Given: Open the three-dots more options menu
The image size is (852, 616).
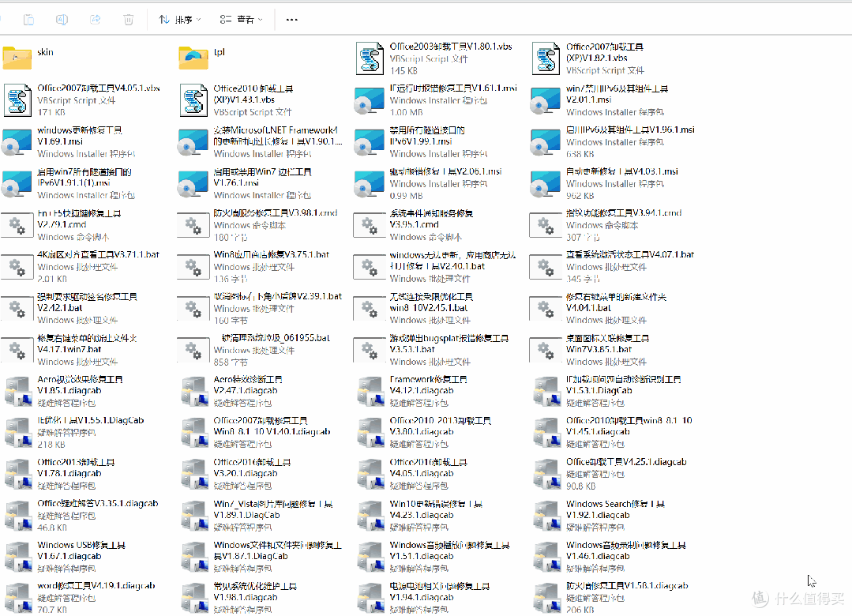Looking at the screenshot, I should [292, 20].
